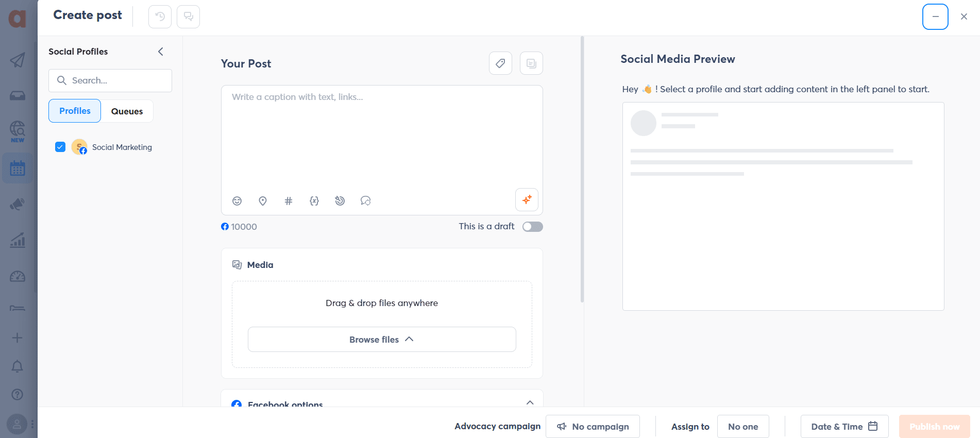This screenshot has width=980, height=438.
Task: Click the tag label icon
Action: click(500, 63)
